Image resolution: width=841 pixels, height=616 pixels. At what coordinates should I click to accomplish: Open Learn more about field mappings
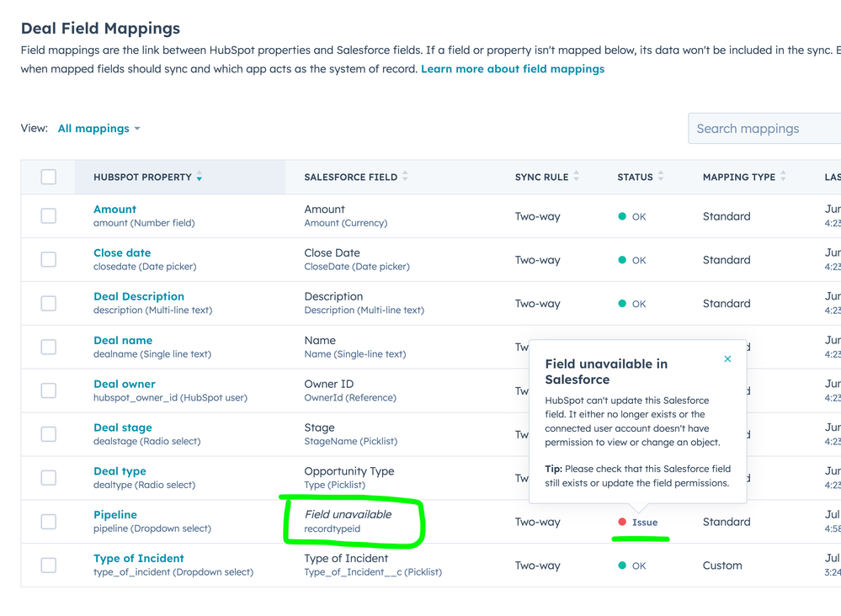point(513,69)
